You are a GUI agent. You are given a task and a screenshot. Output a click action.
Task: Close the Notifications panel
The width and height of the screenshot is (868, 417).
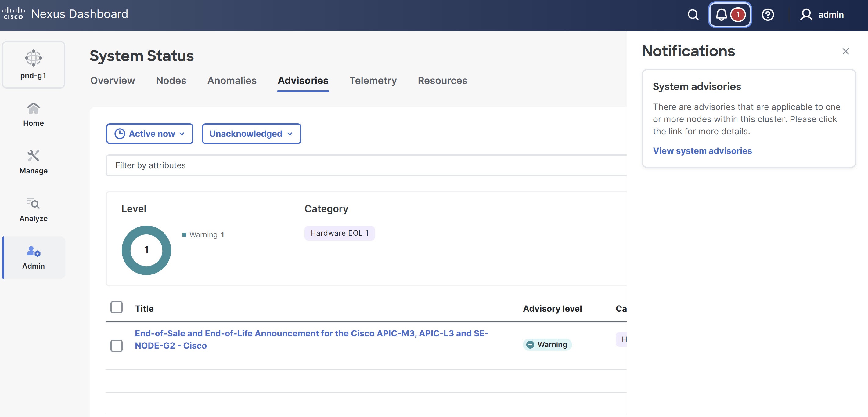click(845, 51)
